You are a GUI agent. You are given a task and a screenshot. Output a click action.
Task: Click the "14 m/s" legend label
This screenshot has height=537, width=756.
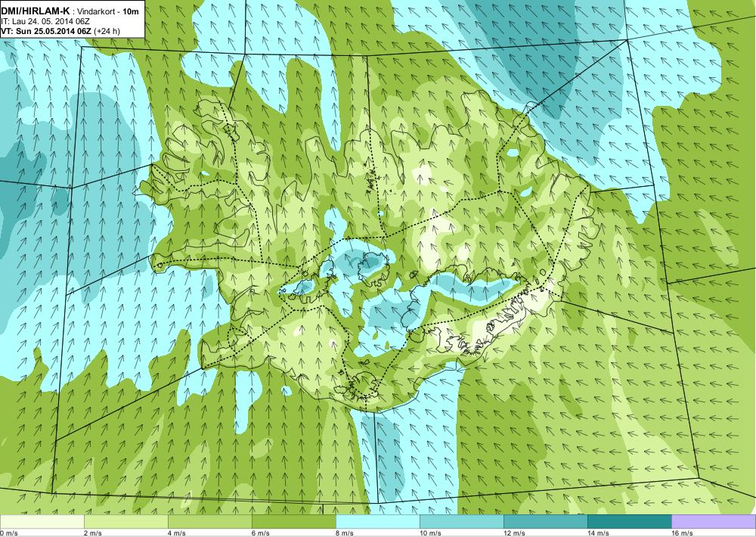[x=598, y=533]
